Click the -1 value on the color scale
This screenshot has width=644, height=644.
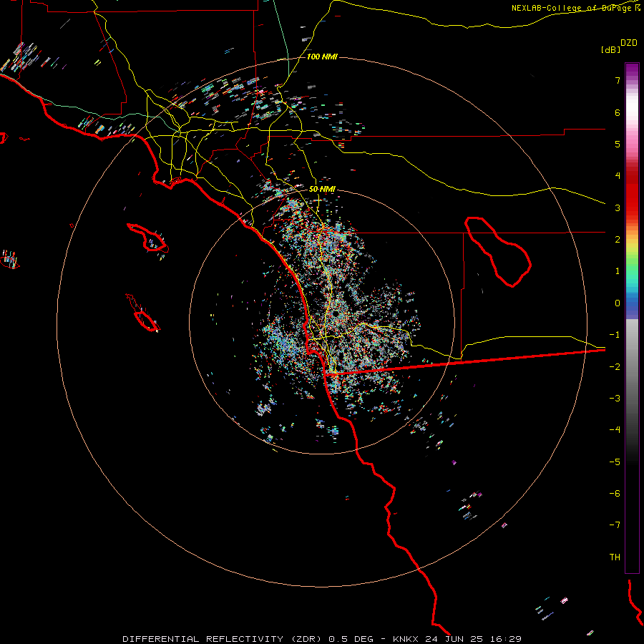615,335
